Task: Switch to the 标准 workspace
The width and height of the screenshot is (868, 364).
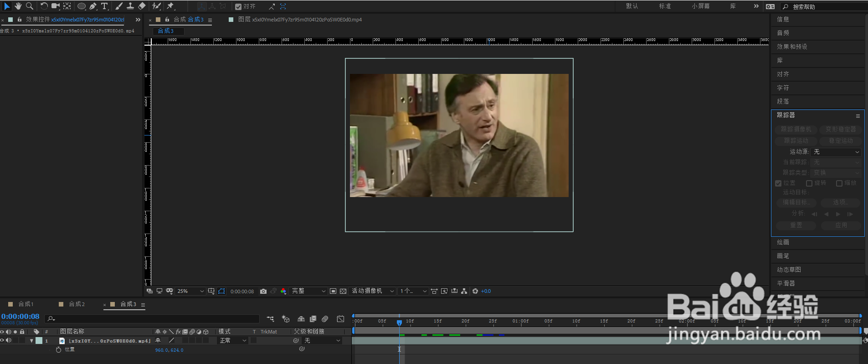Action: click(665, 6)
